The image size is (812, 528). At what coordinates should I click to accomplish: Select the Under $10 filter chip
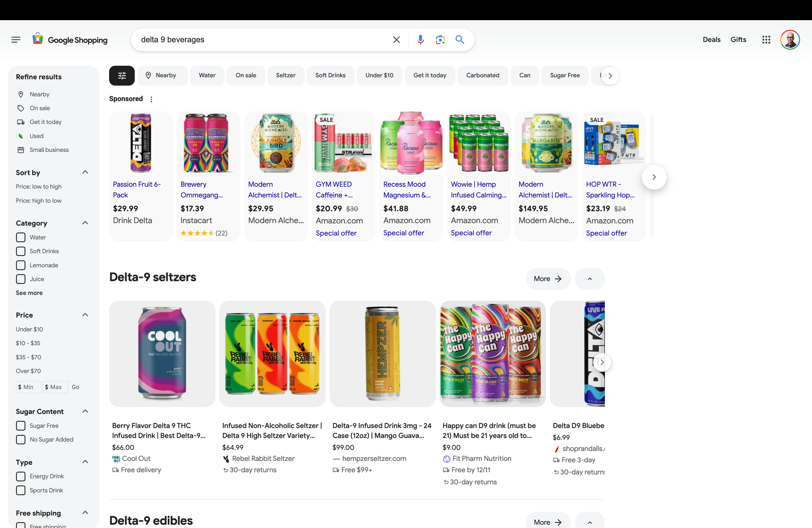(x=379, y=76)
